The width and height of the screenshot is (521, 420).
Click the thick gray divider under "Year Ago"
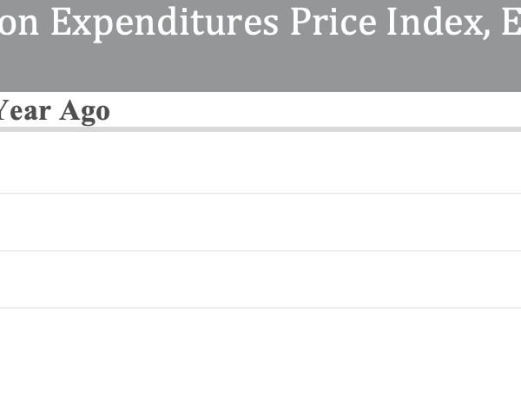tap(260, 129)
